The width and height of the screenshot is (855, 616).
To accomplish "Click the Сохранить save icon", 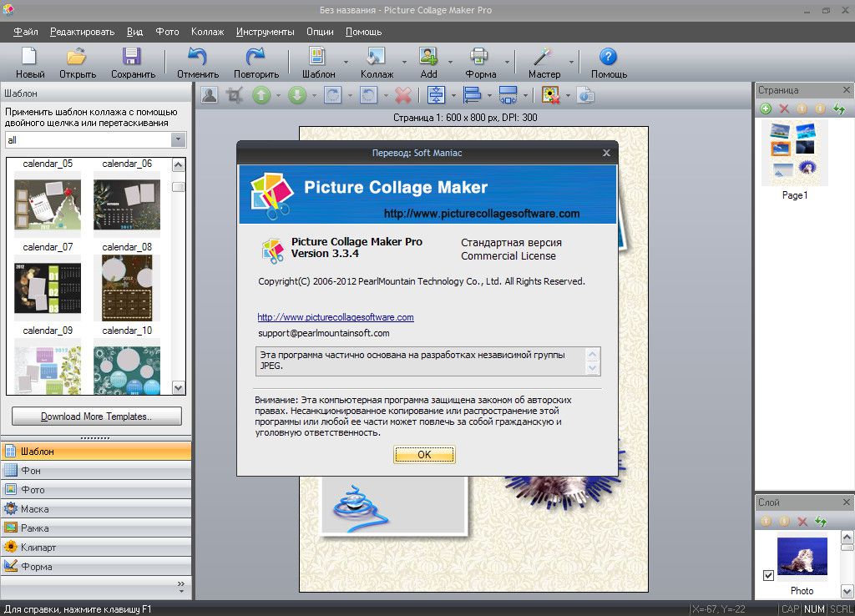I will [x=132, y=56].
